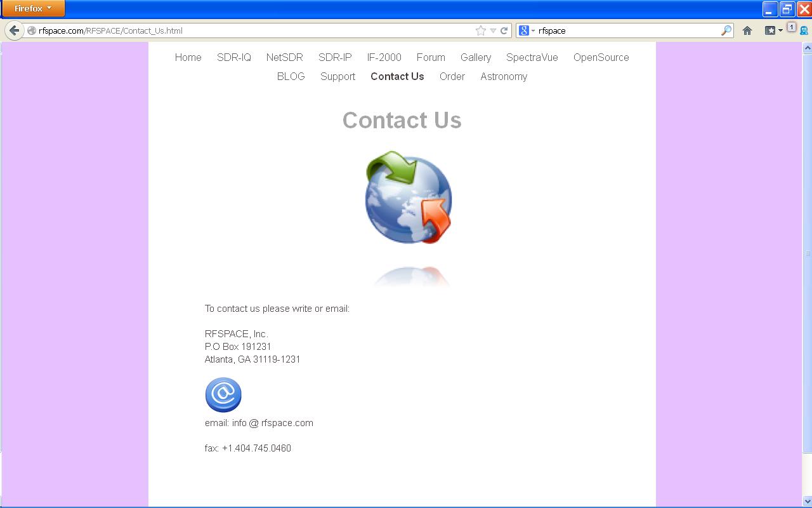Open the bookmarks menu toolbar button
812x508 pixels.
click(770, 30)
